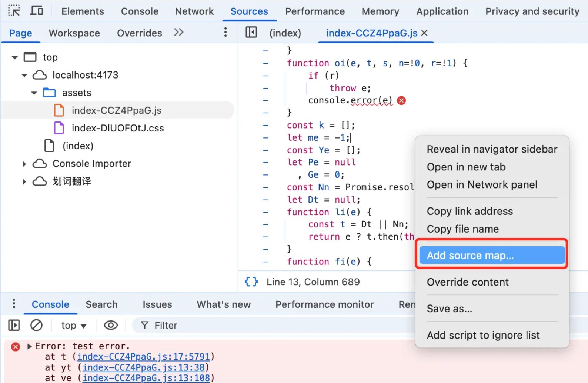Show the console sidebar panel icon

pos(14,325)
